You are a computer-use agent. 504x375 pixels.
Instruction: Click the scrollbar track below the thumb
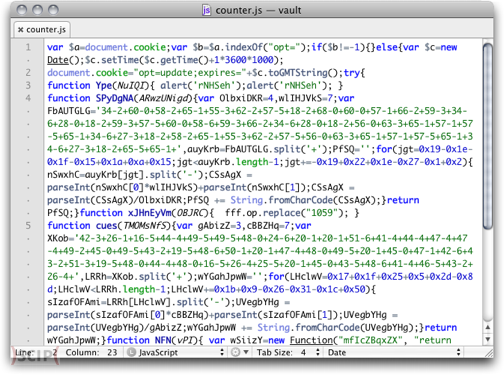[488, 275]
